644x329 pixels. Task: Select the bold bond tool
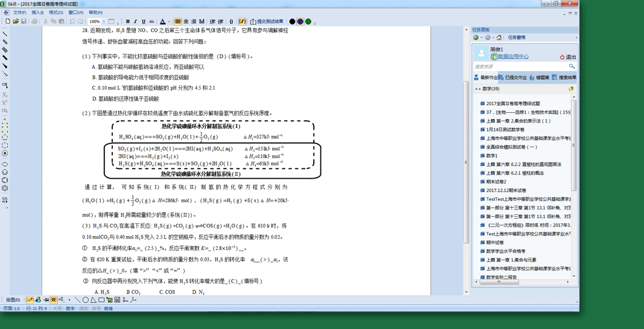coord(5,58)
